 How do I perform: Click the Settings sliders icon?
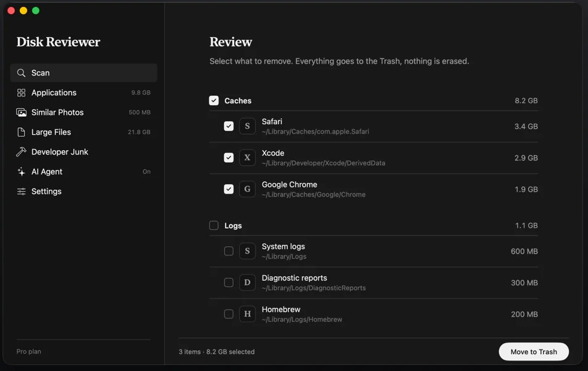coord(22,192)
